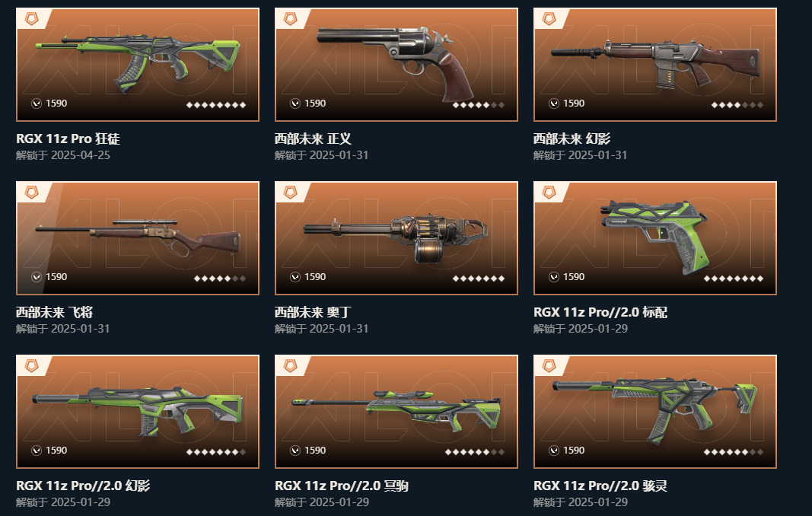Select the RGX 11z Pro//2.0 冥驹 sniper card
Image resolution: width=812 pixels, height=516 pixels.
[x=396, y=412]
